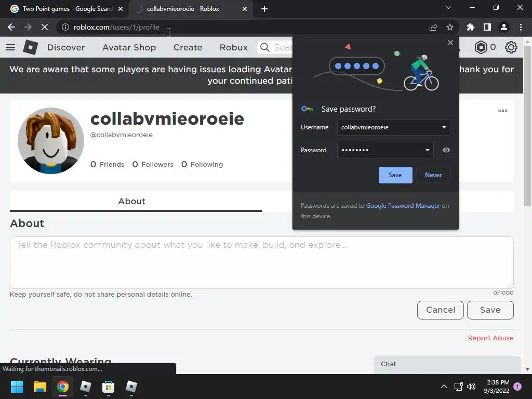This screenshot has height=399, width=532.
Task: Open Google Password Manager link
Action: 403,206
